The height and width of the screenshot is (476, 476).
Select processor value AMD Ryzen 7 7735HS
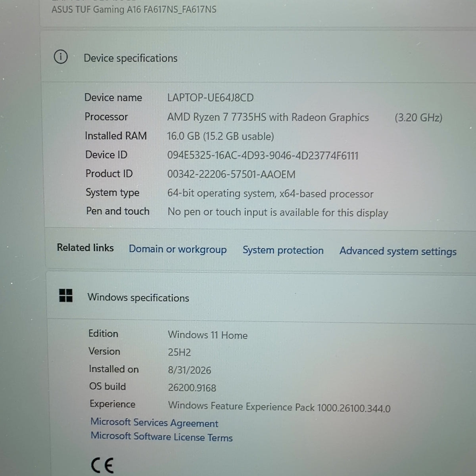pyautogui.click(x=268, y=117)
